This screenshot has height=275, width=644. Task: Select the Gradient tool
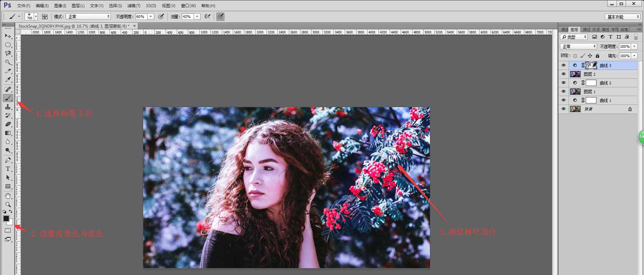[8, 133]
